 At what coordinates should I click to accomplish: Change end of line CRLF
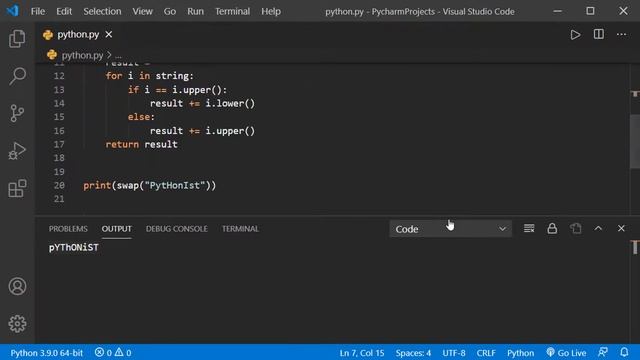pos(486,353)
